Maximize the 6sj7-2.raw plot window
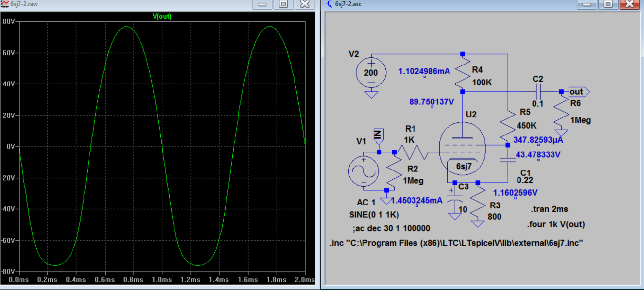 coord(283,4)
